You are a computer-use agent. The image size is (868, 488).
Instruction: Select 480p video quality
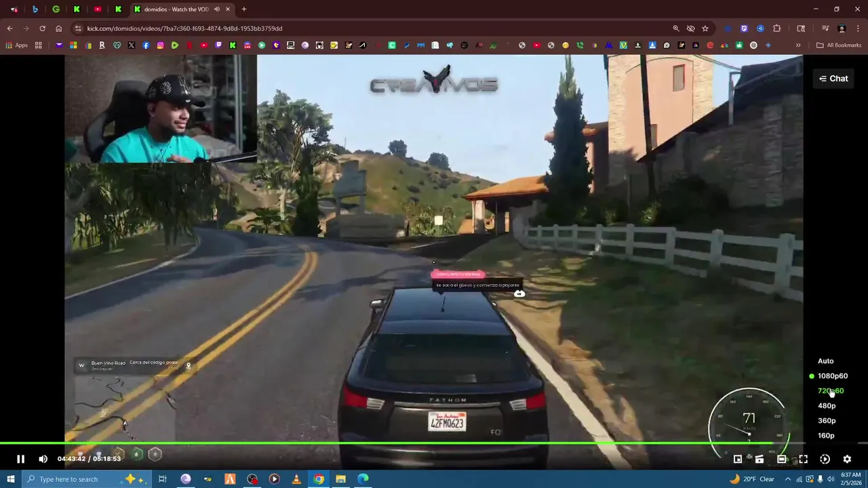point(827,406)
